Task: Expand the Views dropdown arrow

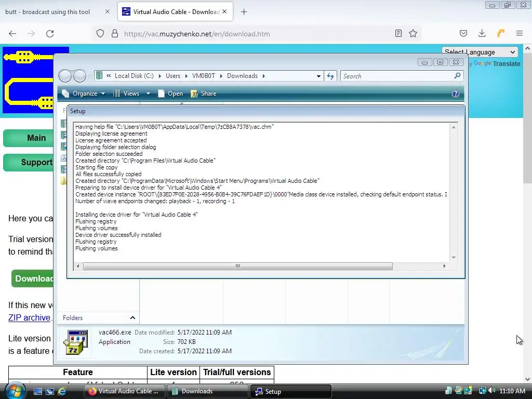Action: (148, 94)
